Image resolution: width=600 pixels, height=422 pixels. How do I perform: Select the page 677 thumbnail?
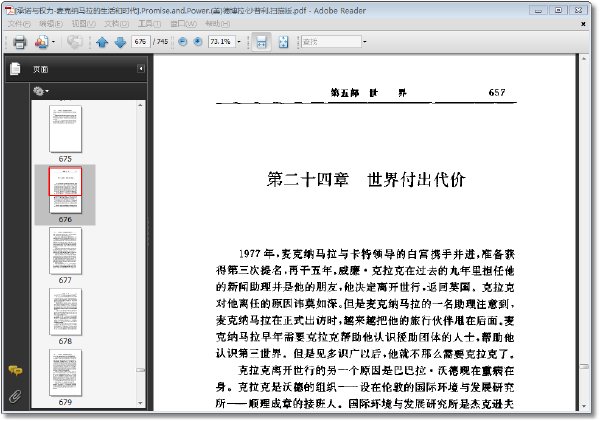[65, 251]
